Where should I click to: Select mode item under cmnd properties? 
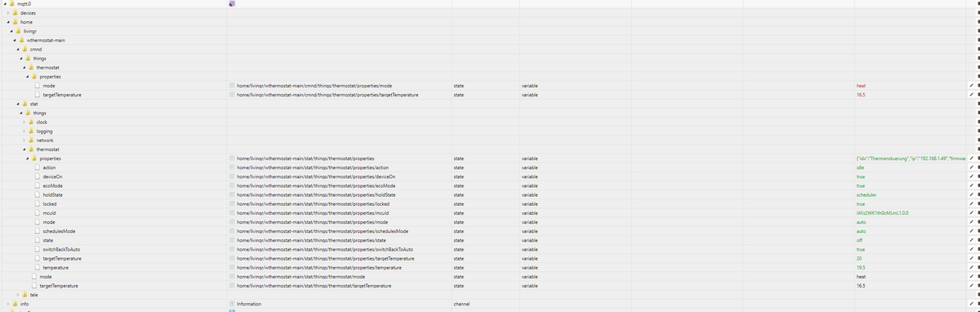pos(49,86)
